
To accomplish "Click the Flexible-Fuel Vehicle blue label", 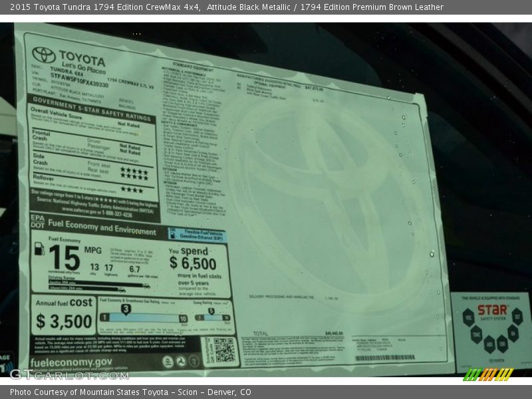I will (197, 235).
